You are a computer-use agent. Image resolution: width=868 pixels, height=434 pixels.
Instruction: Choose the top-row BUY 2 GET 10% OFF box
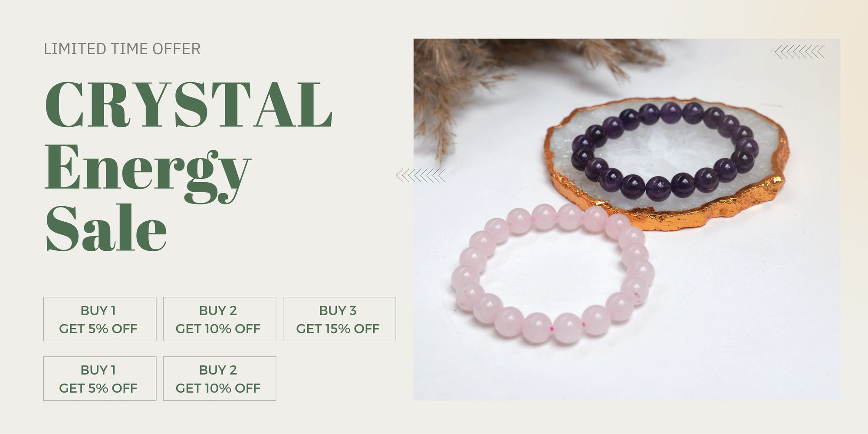click(220, 319)
